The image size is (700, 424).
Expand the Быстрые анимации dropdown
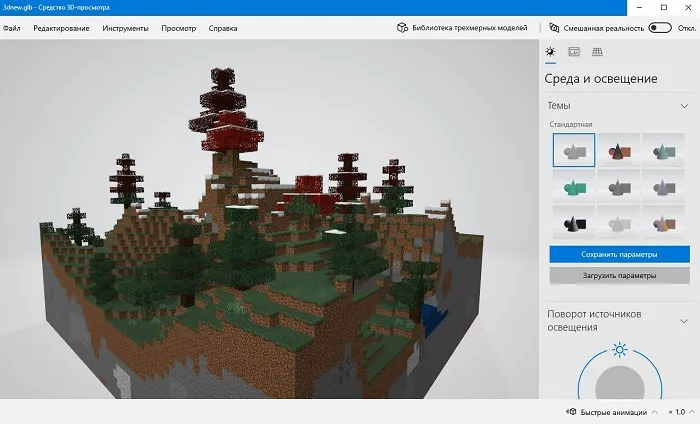(654, 411)
